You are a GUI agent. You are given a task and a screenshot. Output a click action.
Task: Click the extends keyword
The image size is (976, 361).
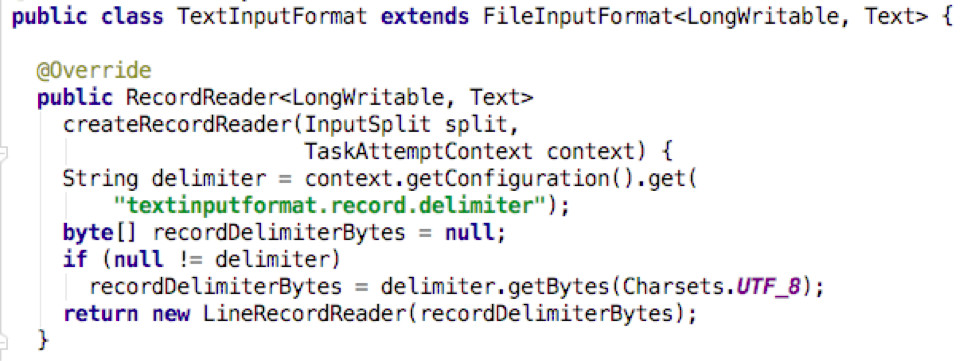click(x=425, y=16)
